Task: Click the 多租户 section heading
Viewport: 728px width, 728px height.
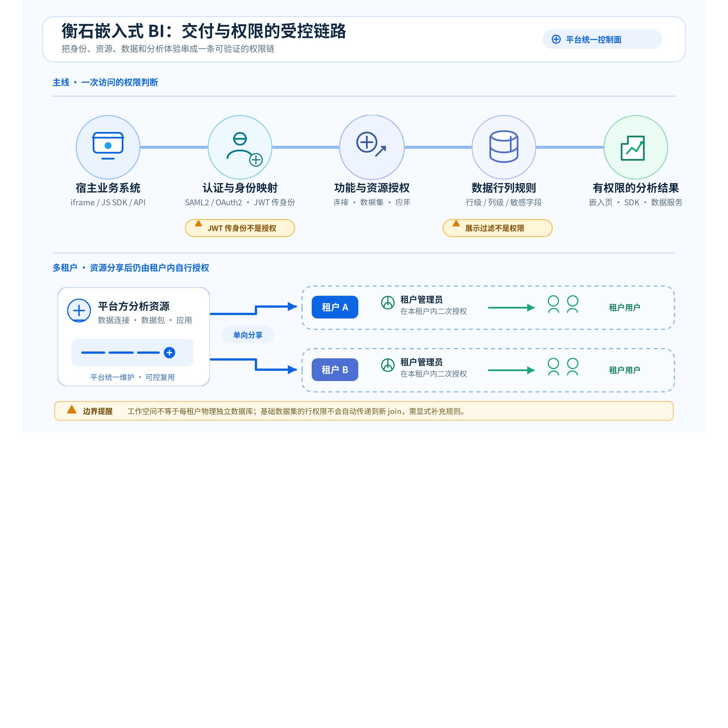Action: pos(131,268)
